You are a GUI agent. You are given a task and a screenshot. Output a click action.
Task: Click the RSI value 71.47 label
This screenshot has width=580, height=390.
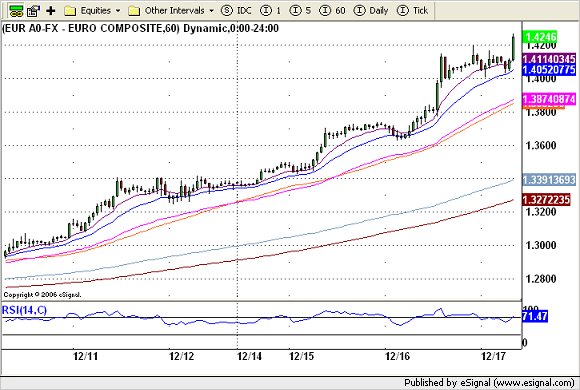(x=535, y=316)
